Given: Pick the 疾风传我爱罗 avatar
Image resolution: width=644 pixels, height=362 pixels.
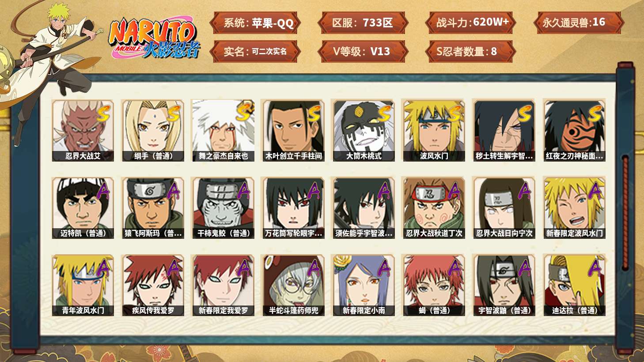Looking at the screenshot, I should click(x=153, y=285).
